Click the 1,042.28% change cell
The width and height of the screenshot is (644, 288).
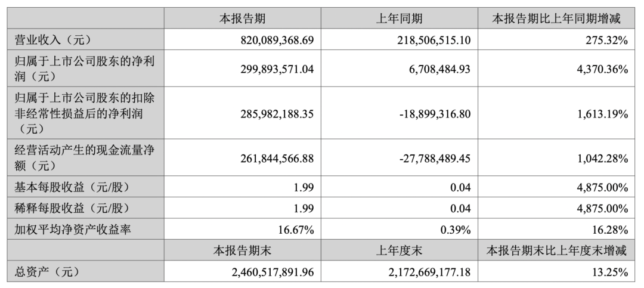click(x=600, y=157)
